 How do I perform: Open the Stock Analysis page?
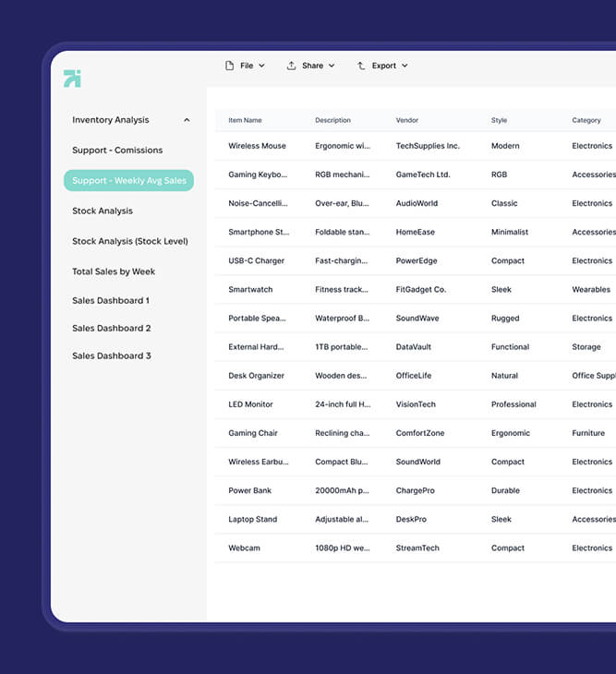[x=103, y=211]
